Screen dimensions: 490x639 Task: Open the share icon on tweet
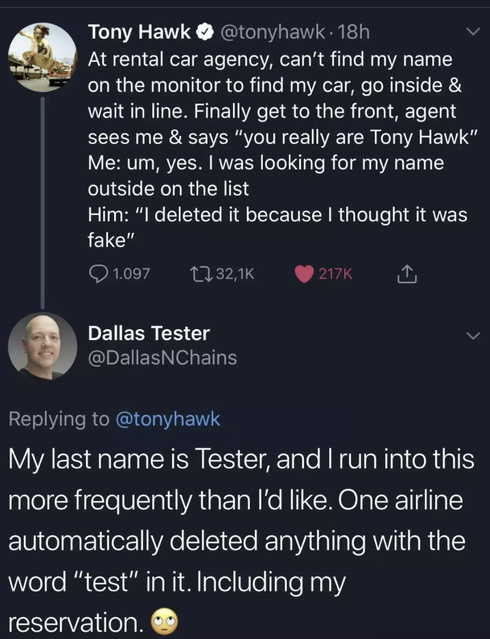click(x=406, y=274)
